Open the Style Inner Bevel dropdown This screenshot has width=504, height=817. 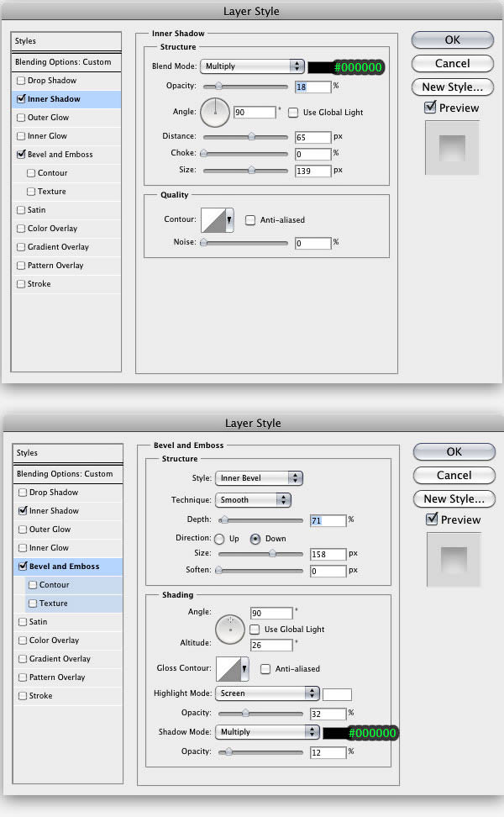tap(259, 478)
